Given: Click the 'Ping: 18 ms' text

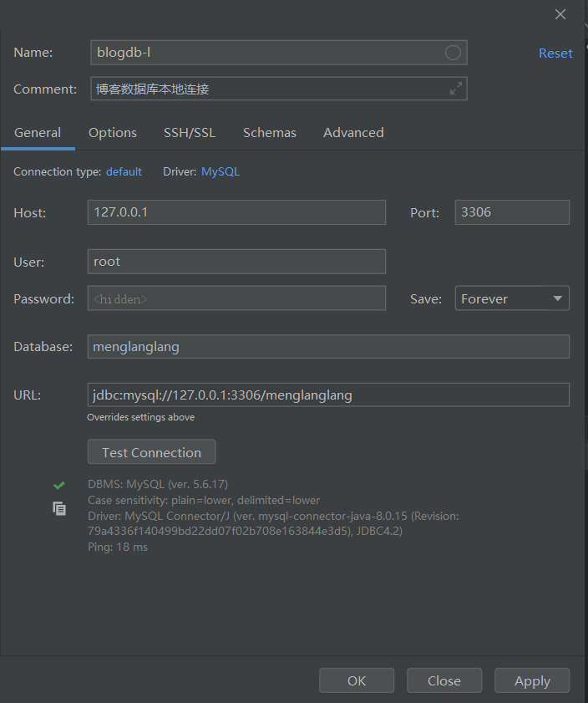Looking at the screenshot, I should (118, 547).
